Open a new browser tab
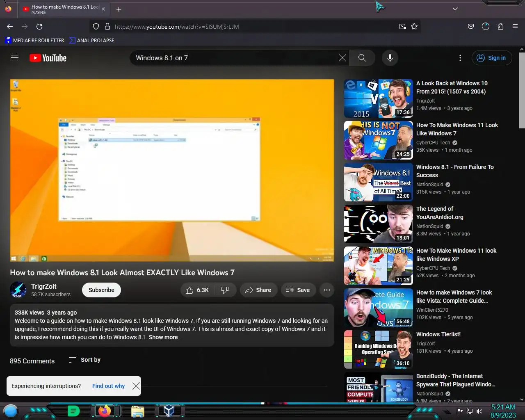Screen dimensions: 525x420 pyautogui.click(x=119, y=9)
